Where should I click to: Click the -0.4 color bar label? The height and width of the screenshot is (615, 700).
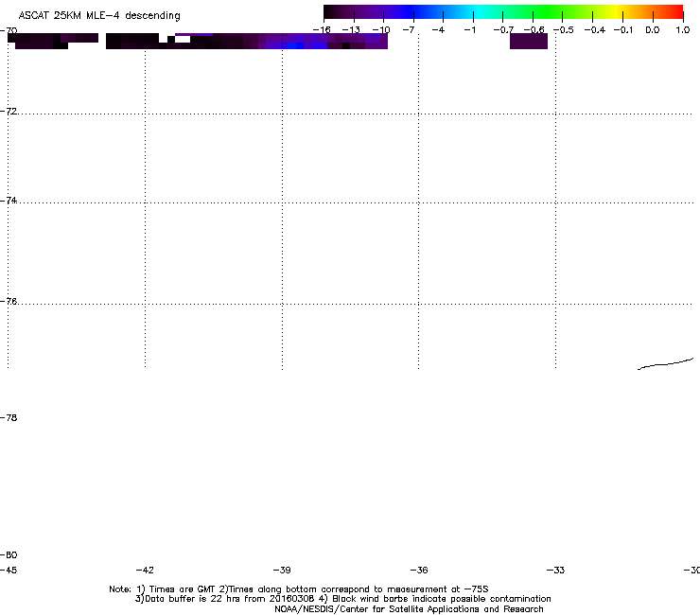coord(595,30)
